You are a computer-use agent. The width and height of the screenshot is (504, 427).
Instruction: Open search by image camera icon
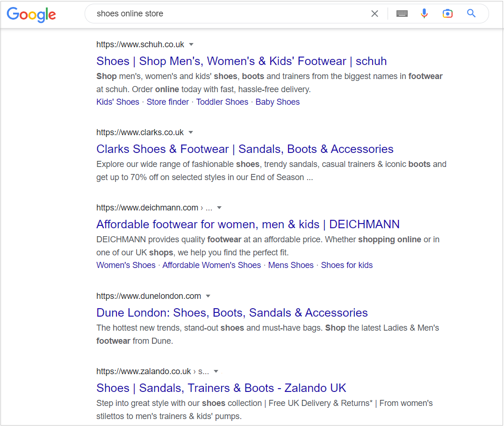[447, 14]
